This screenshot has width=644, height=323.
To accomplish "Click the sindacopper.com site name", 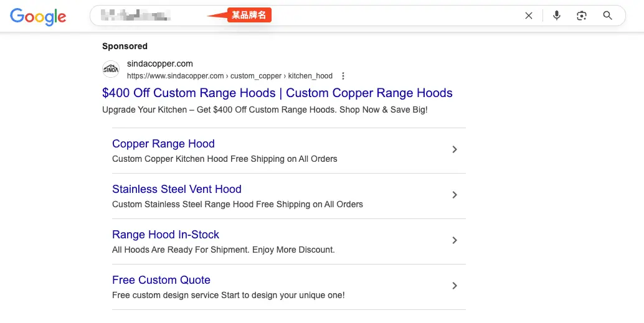I will pos(160,63).
